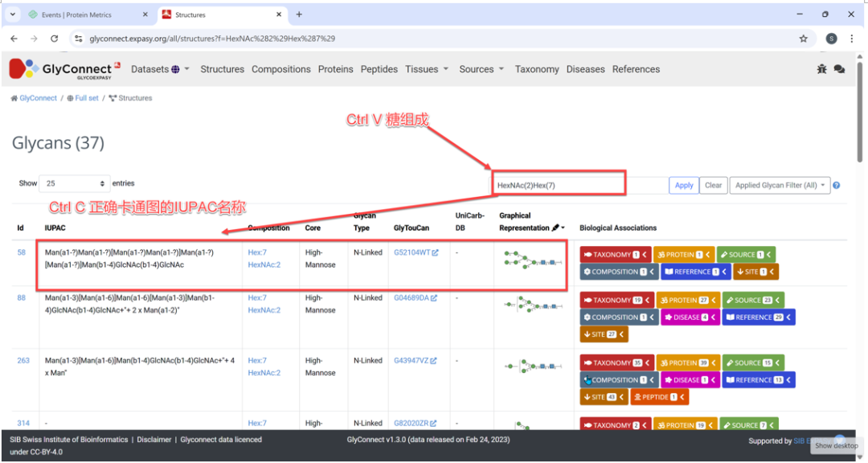Open the Applied Glycan Filter dropdown

pyautogui.click(x=778, y=186)
